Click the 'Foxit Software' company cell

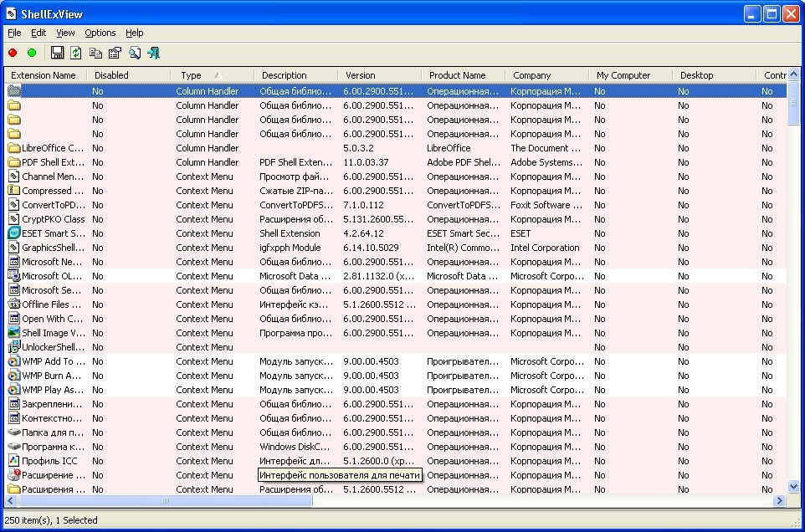[x=546, y=205]
